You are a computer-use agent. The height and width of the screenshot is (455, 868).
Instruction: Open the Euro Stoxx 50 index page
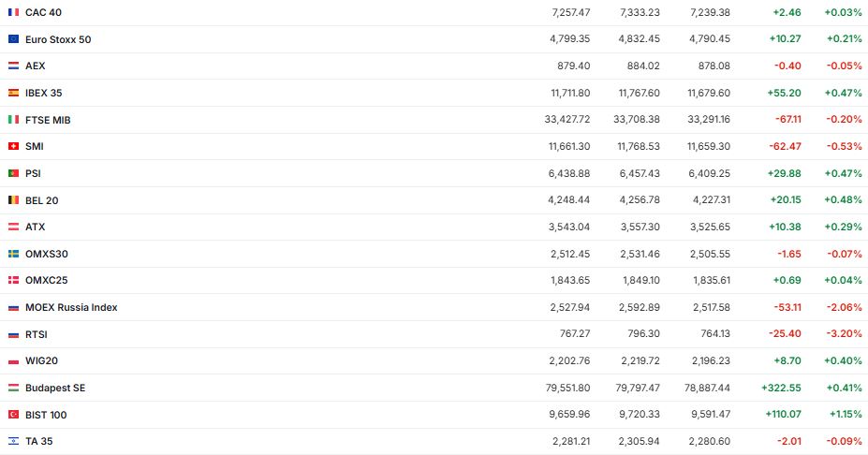[58, 39]
